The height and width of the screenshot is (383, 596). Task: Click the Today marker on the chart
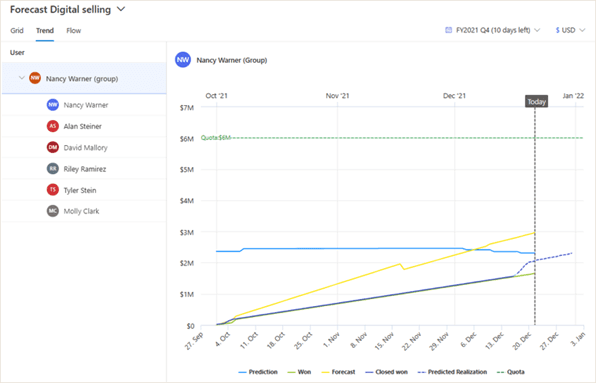pyautogui.click(x=536, y=101)
